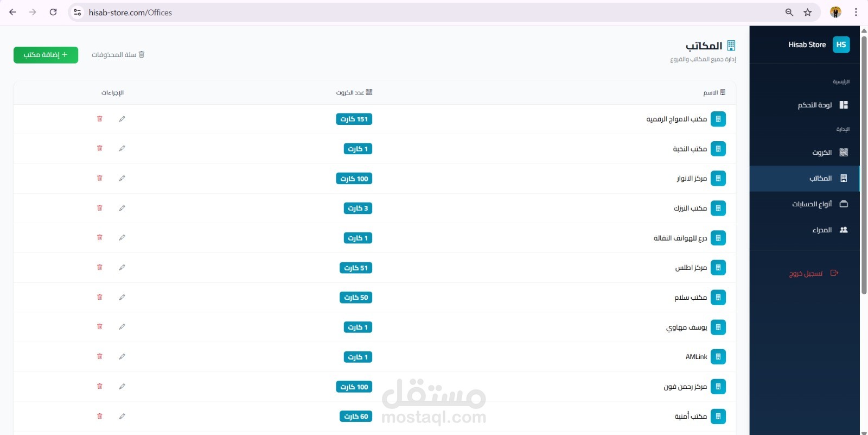
Task: Click the building icon beside AMLink
Action: coord(718,357)
